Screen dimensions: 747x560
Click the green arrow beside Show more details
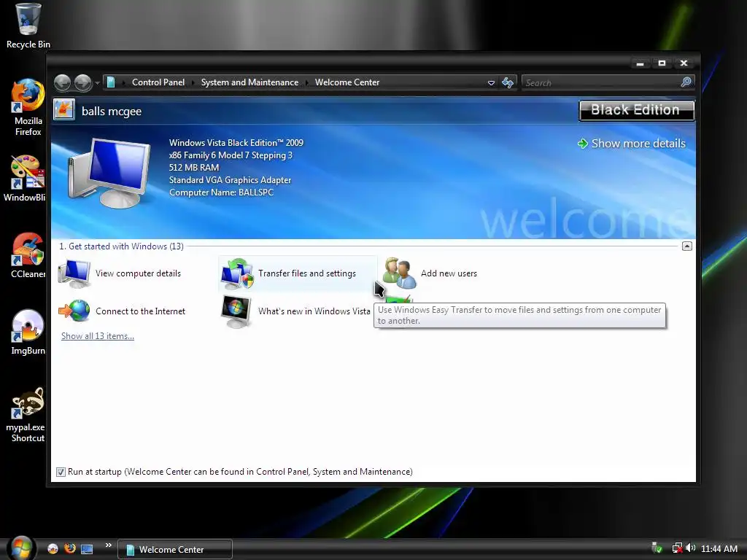pos(583,144)
